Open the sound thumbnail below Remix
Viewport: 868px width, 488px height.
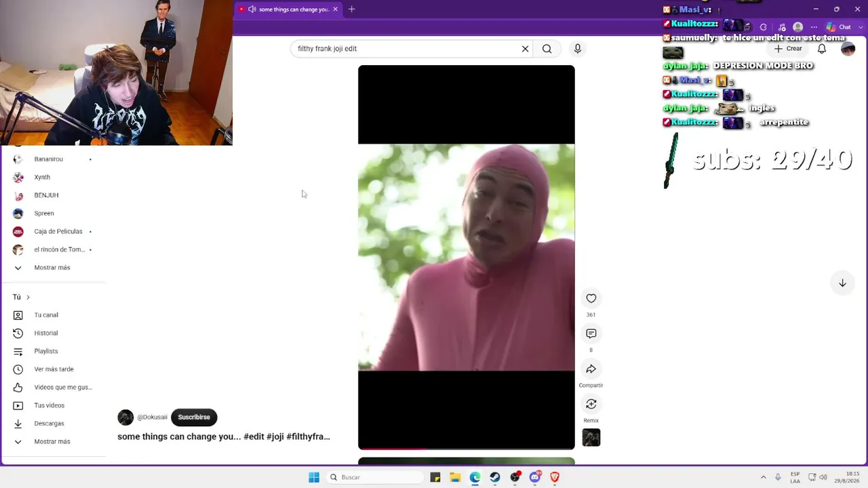click(x=591, y=438)
